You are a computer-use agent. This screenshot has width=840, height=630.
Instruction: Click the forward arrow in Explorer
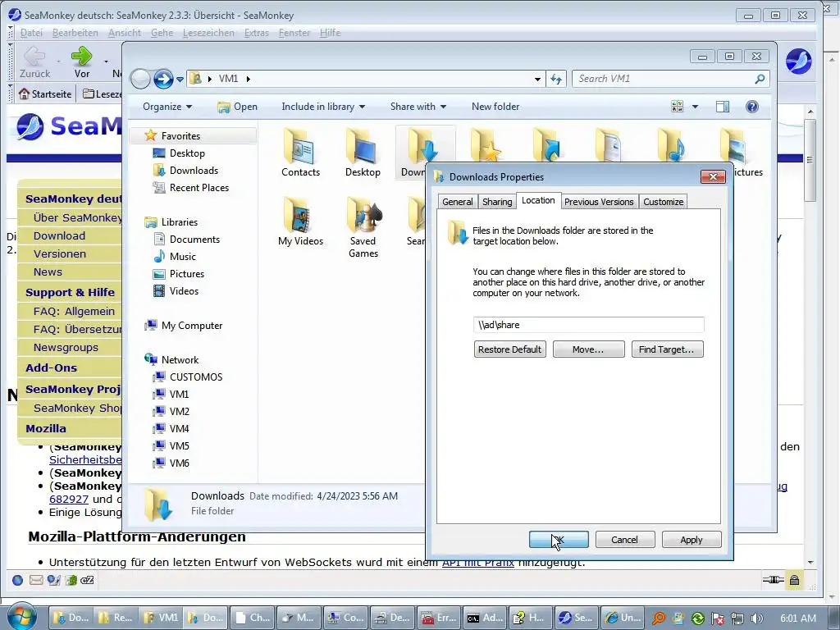click(163, 80)
